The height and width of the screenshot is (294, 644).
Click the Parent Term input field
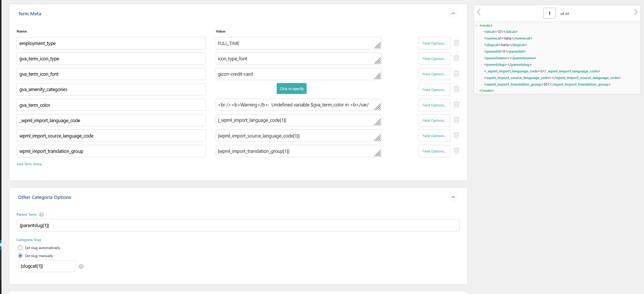[x=238, y=226]
